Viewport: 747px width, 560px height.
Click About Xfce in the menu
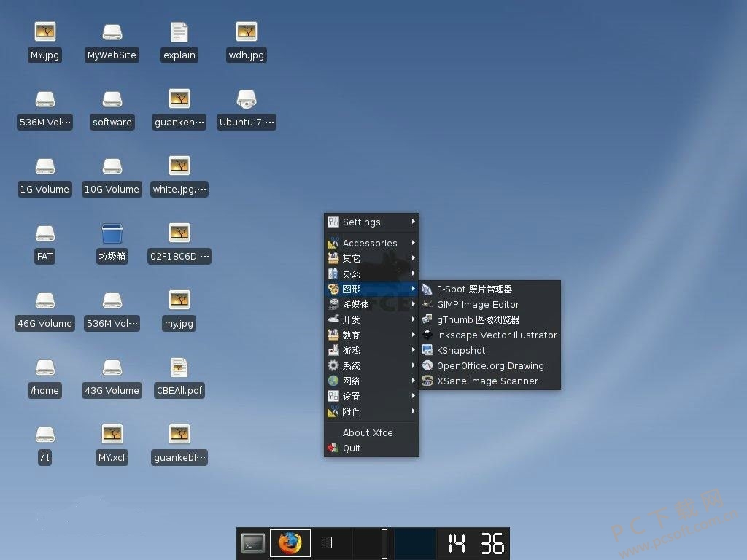click(x=367, y=432)
